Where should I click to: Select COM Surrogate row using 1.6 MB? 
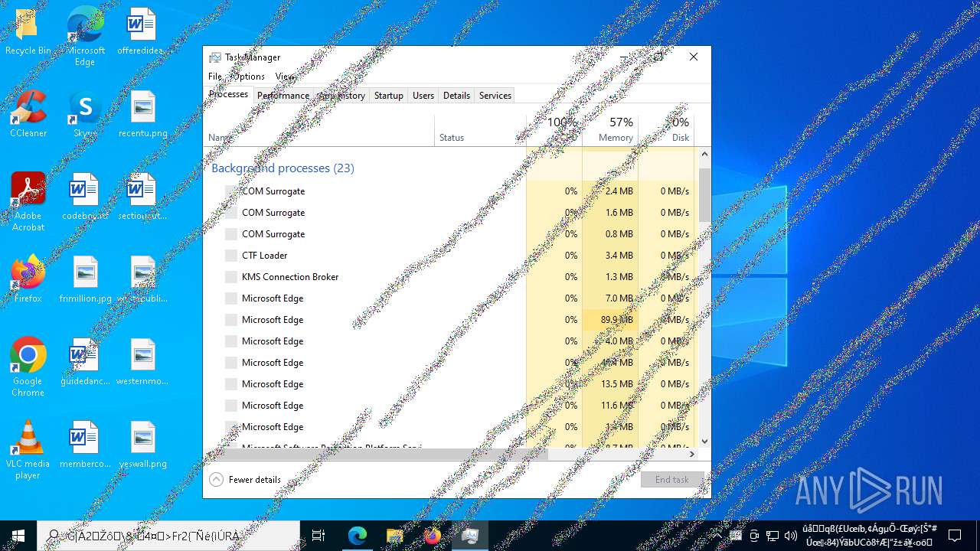[449, 213]
